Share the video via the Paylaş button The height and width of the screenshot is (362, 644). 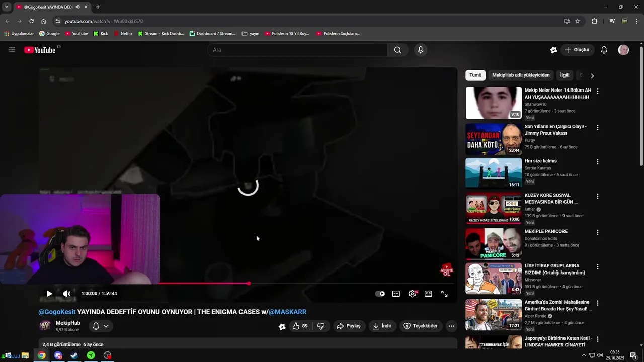coord(349,326)
